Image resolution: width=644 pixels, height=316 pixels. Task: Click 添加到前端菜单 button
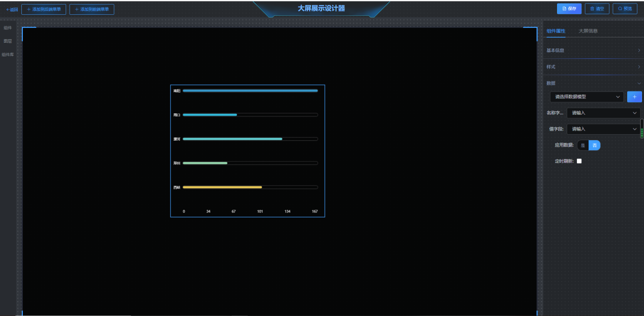[x=92, y=9]
